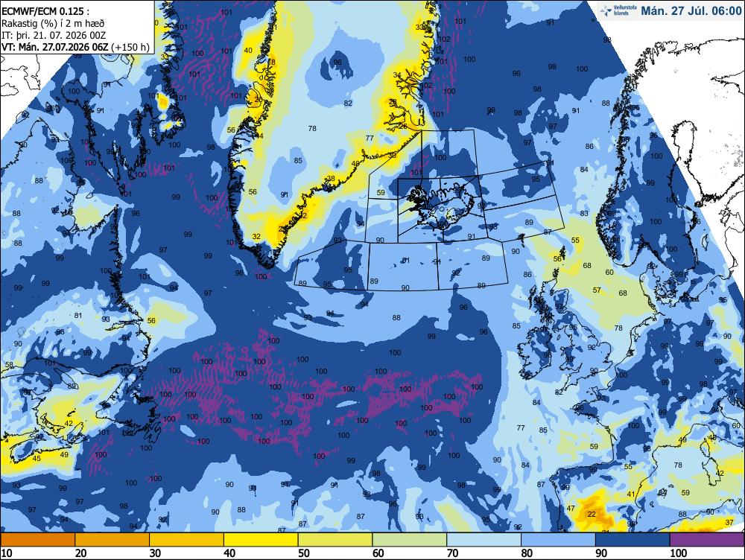Click the legend tick label '50'
The image size is (745, 560).
click(304, 553)
